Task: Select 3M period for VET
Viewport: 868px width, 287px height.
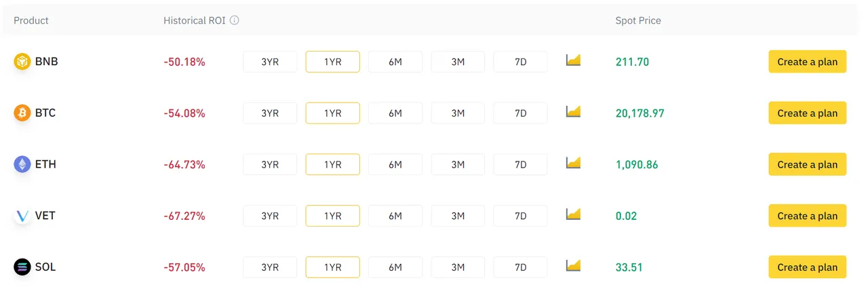Action: (x=458, y=216)
